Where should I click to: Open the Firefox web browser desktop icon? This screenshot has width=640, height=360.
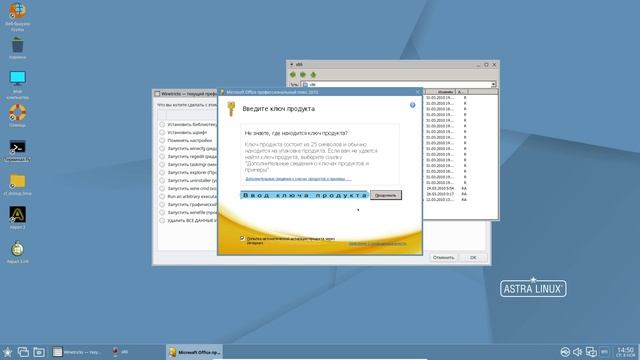(x=17, y=11)
